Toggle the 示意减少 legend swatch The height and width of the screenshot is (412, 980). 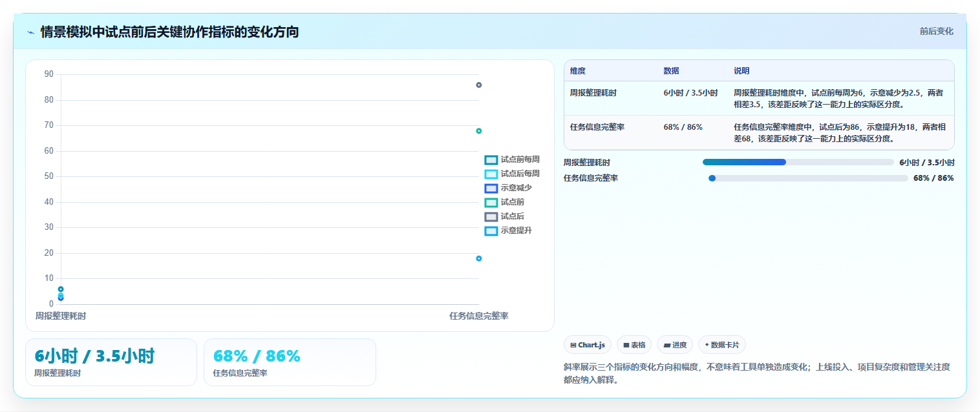pyautogui.click(x=491, y=188)
